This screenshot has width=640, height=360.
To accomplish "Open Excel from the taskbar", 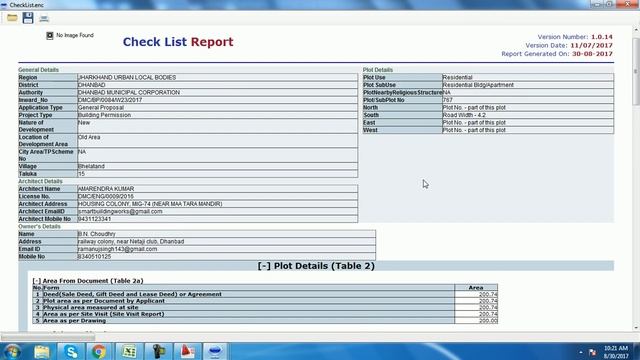I will 129,351.
